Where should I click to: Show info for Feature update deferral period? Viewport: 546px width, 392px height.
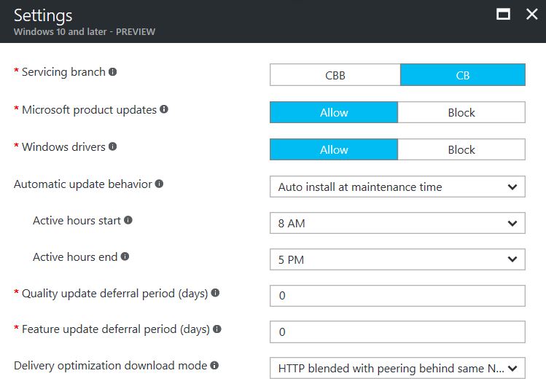coord(217,329)
